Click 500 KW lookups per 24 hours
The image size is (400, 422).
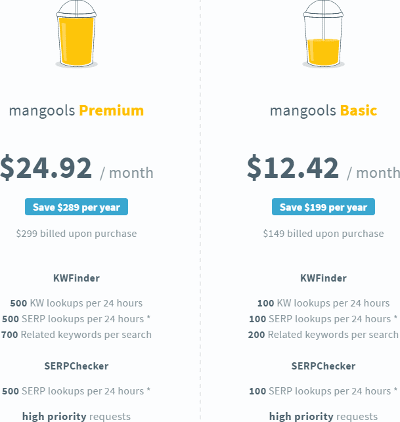click(76, 303)
